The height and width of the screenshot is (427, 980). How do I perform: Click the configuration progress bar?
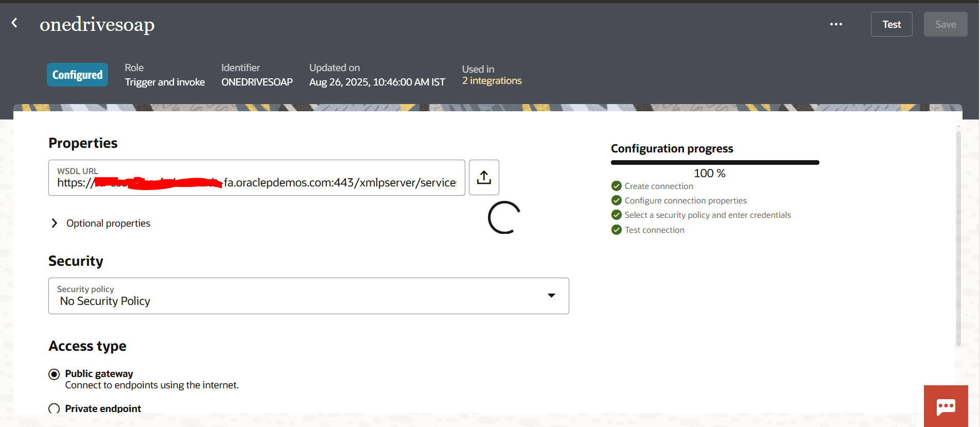pyautogui.click(x=715, y=162)
